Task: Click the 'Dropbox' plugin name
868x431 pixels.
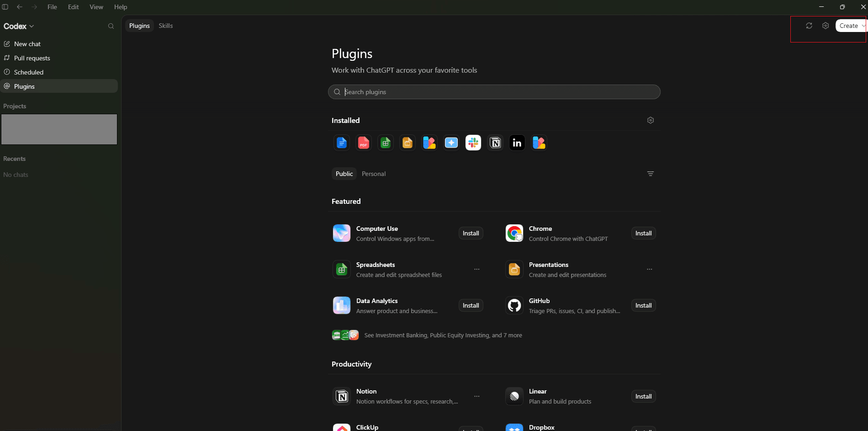Action: point(542,427)
